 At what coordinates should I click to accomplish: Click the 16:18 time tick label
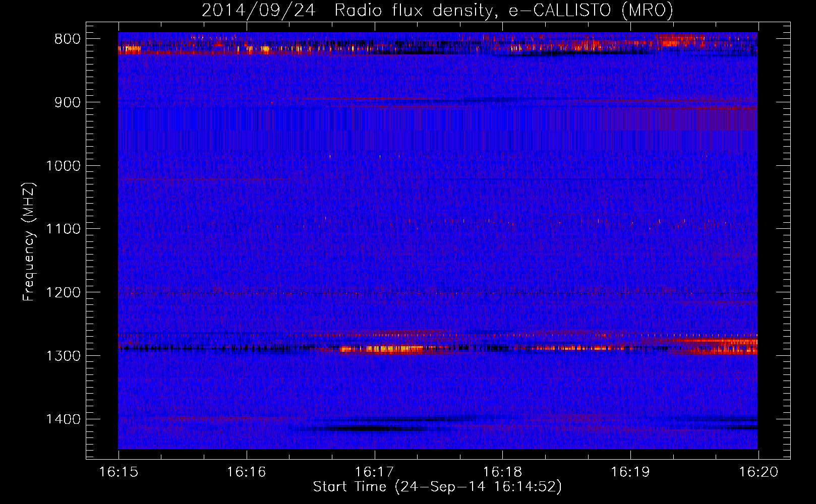502,472
